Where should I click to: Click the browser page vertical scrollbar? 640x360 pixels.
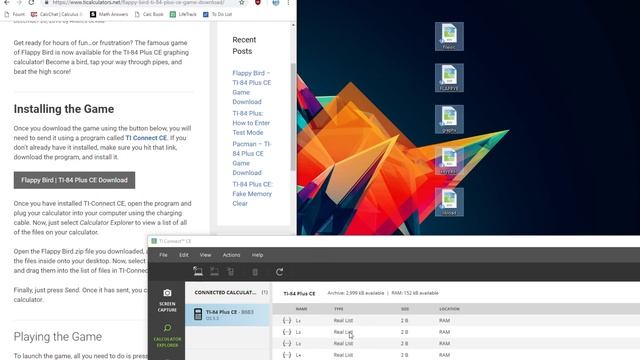293,116
